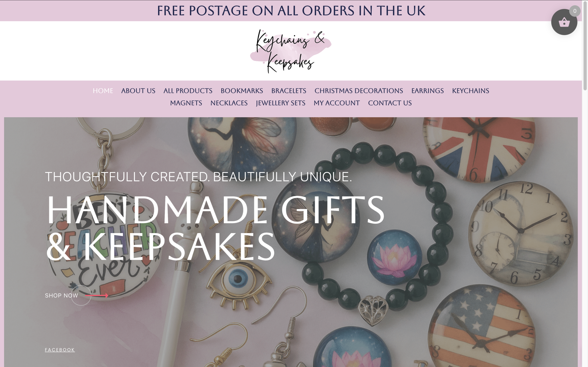Screen dimensions: 588x367
Task: Open the Necklaces category
Action: [229, 103]
